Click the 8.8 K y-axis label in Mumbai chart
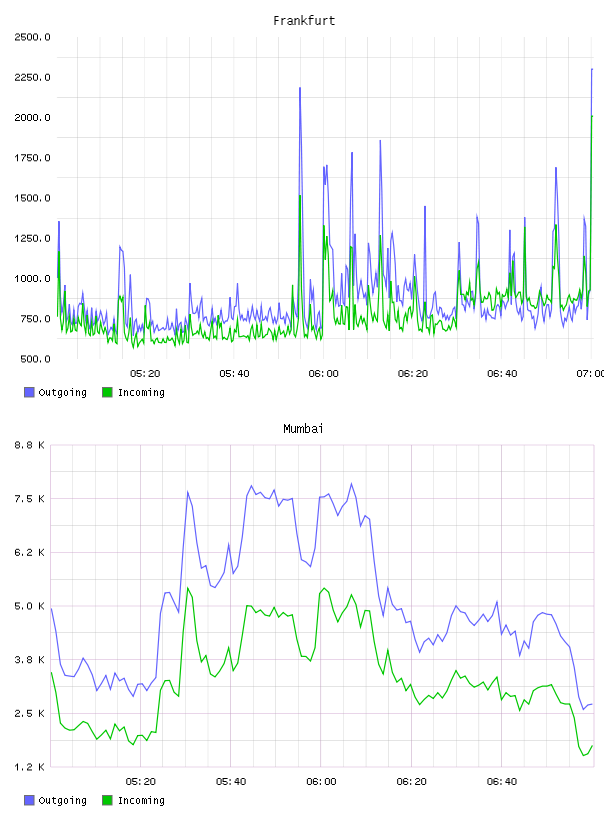The width and height of the screenshot is (608, 816). click(30, 445)
